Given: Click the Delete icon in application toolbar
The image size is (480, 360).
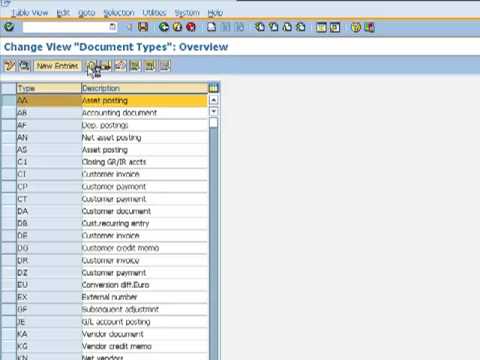Looking at the screenshot, I should point(106,66).
